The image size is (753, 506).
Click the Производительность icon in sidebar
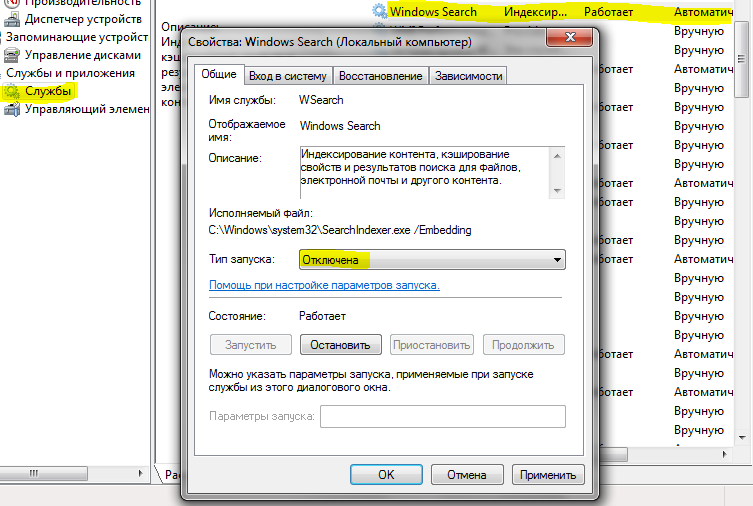click(x=13, y=3)
